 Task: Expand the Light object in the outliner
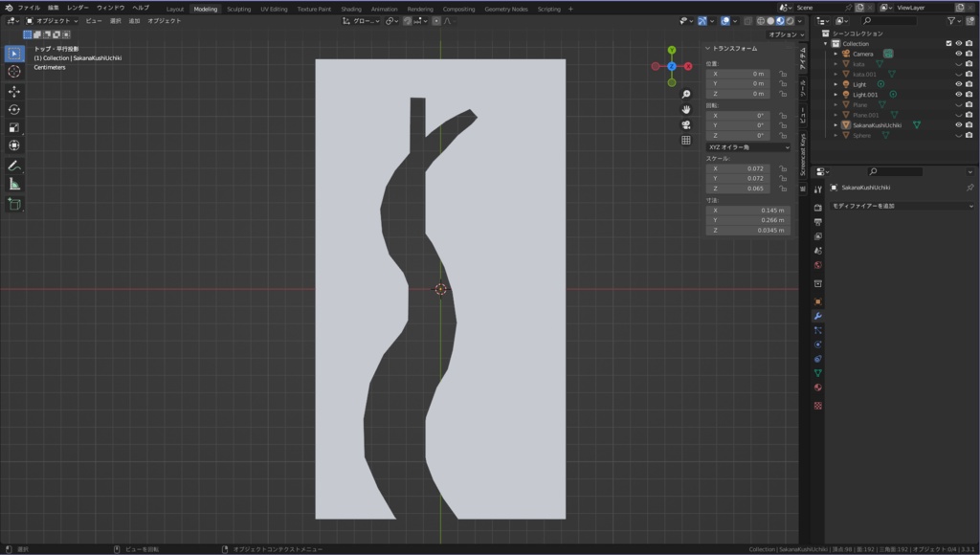835,84
